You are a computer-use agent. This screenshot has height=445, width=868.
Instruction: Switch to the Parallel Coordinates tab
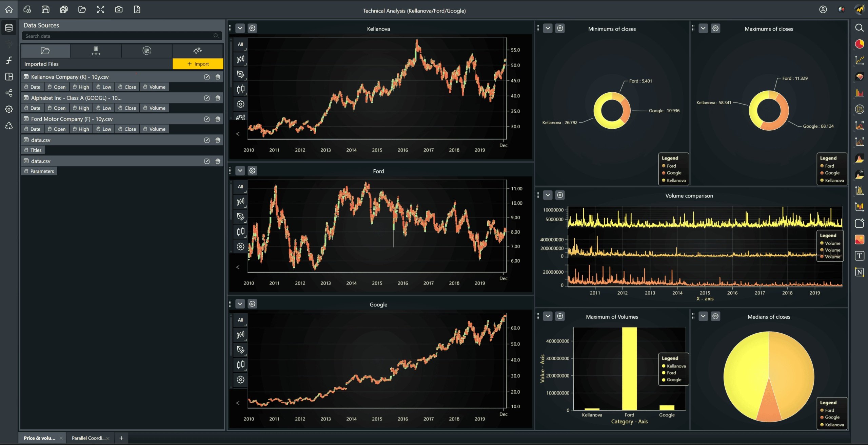[x=89, y=438]
